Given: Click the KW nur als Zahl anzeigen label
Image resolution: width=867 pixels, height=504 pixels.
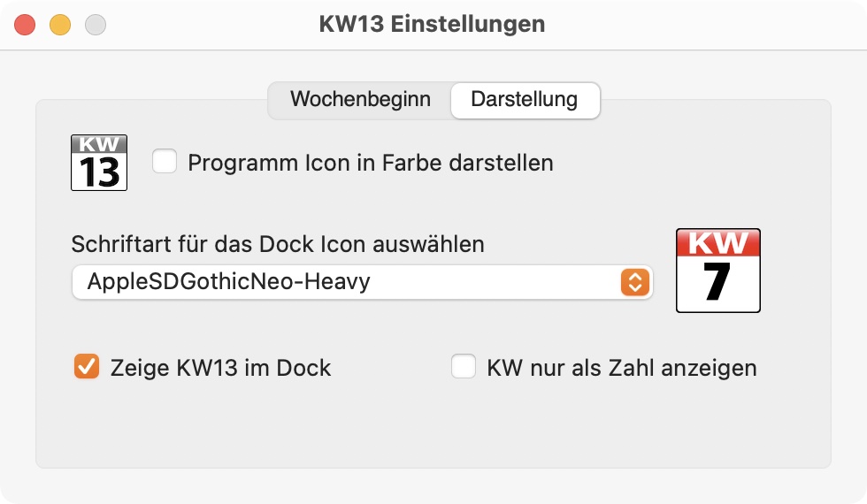Looking at the screenshot, I should [x=621, y=368].
